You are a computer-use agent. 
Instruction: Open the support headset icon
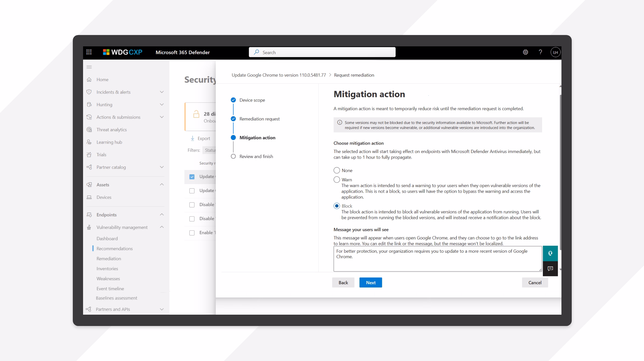point(550,253)
